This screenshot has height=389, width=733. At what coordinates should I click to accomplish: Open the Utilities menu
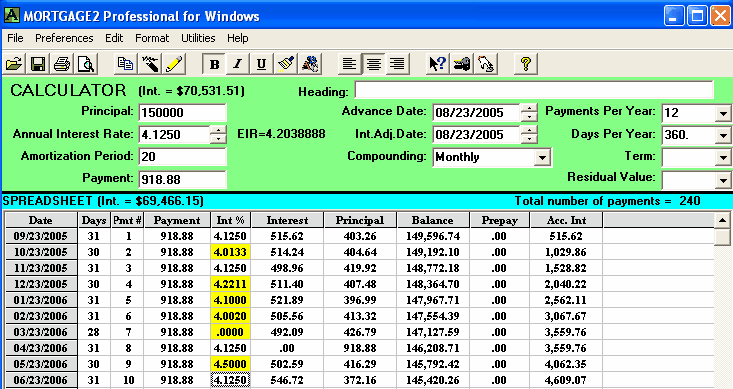point(198,38)
